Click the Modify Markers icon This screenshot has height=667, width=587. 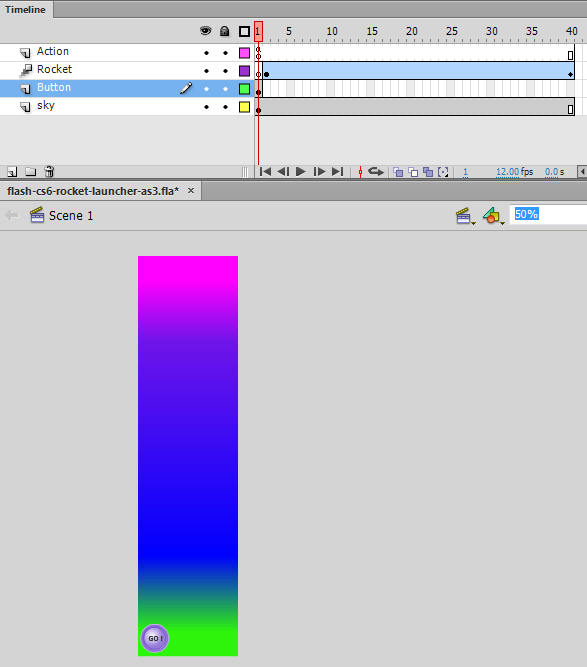pyautogui.click(x=443, y=172)
